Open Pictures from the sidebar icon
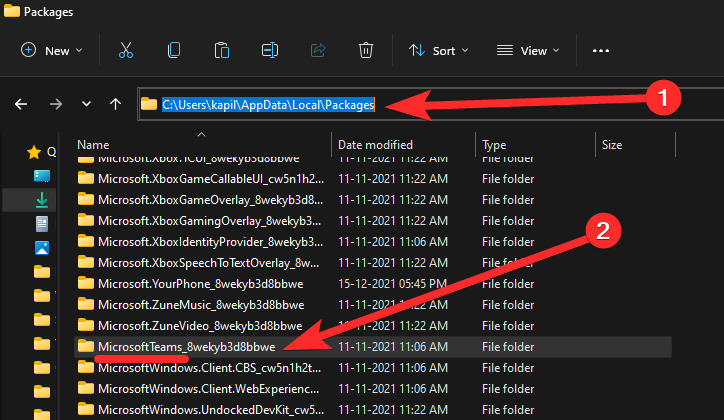The image size is (724, 420). click(42, 248)
